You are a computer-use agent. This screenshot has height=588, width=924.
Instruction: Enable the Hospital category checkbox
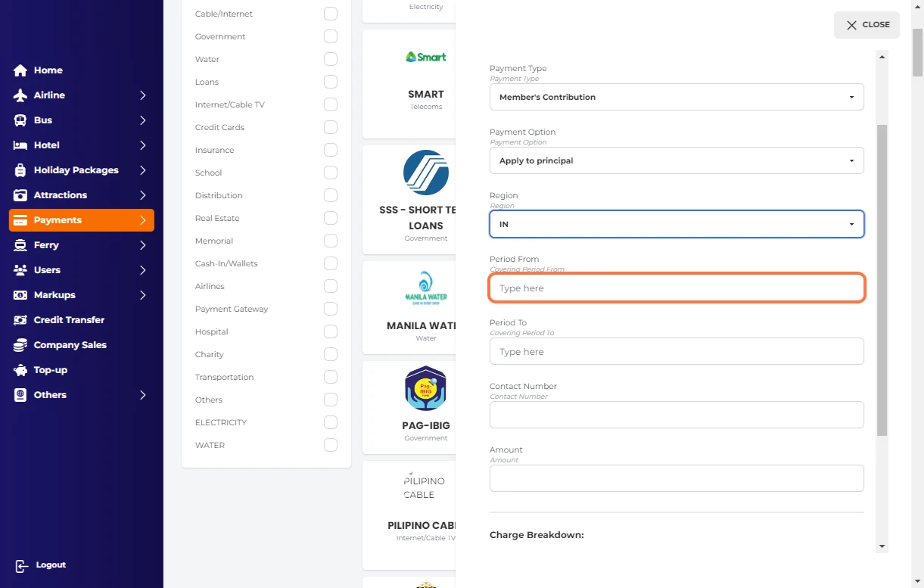pos(330,331)
